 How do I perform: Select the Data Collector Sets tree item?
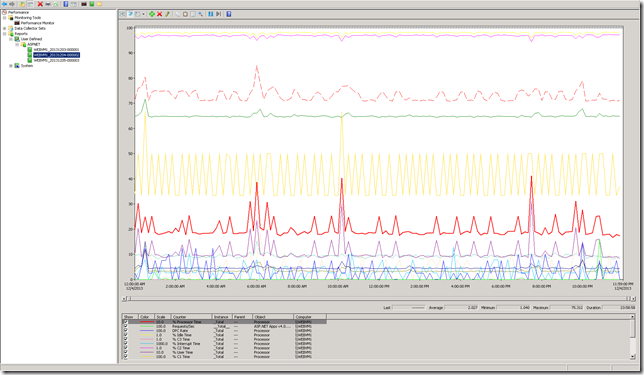click(30, 28)
